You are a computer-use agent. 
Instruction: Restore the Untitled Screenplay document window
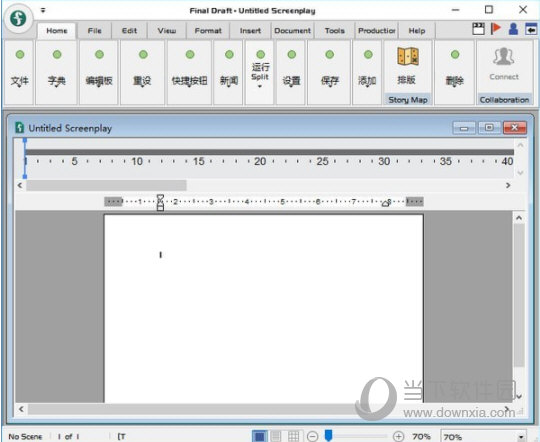(489, 128)
